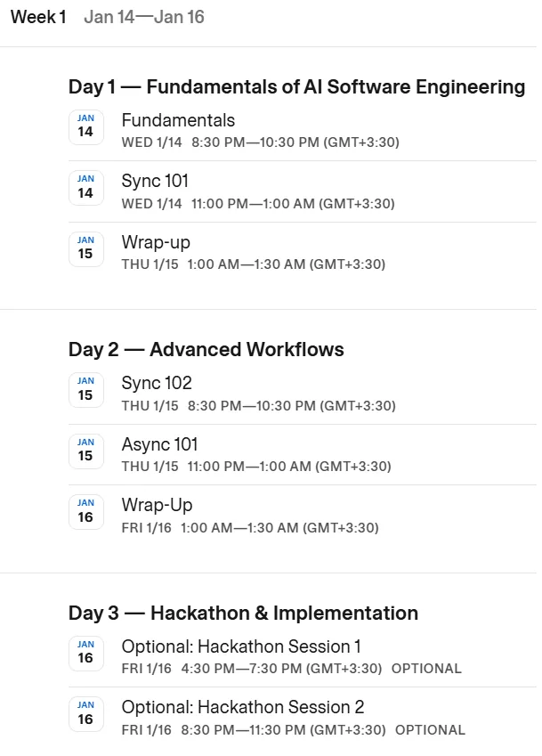The image size is (542, 756).
Task: Click Day 3 Hackathon & Implementation heading
Action: [243, 614]
